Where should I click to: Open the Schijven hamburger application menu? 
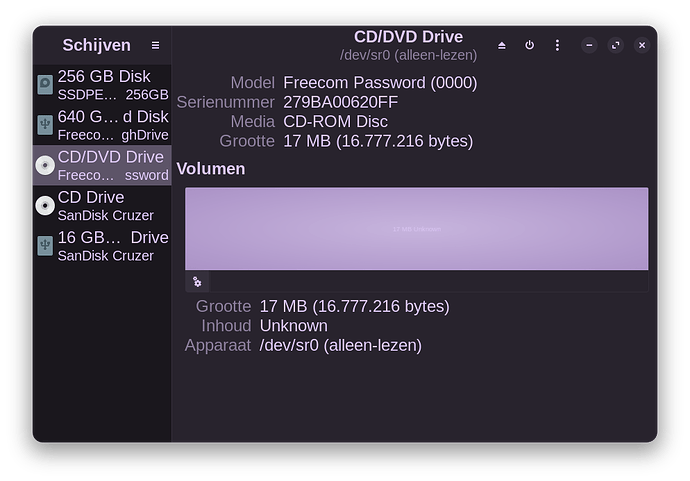(x=155, y=45)
